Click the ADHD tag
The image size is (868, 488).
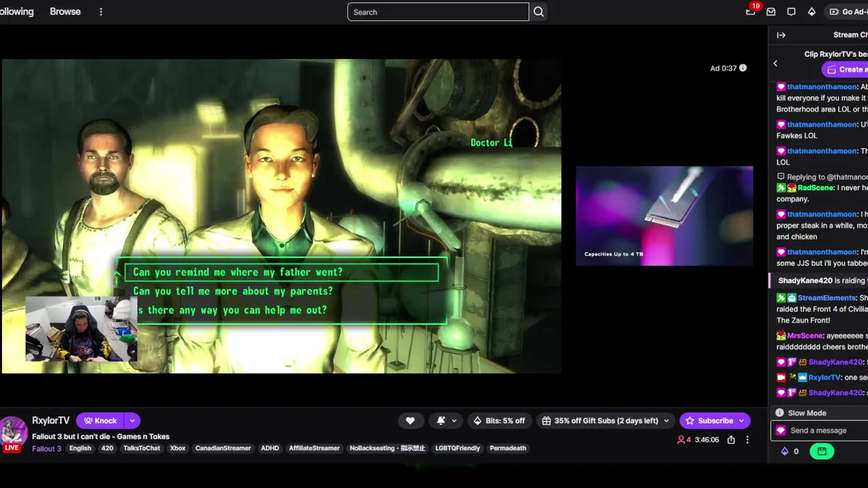(270, 449)
